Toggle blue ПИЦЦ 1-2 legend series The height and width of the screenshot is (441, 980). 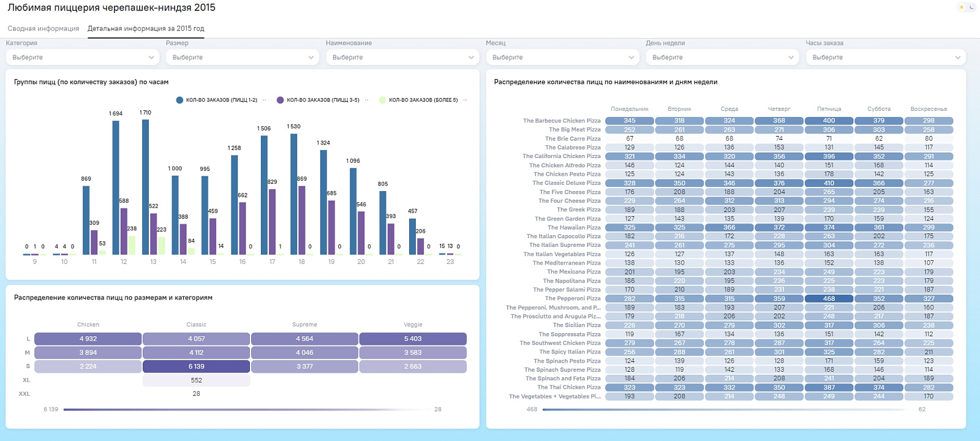click(x=217, y=100)
